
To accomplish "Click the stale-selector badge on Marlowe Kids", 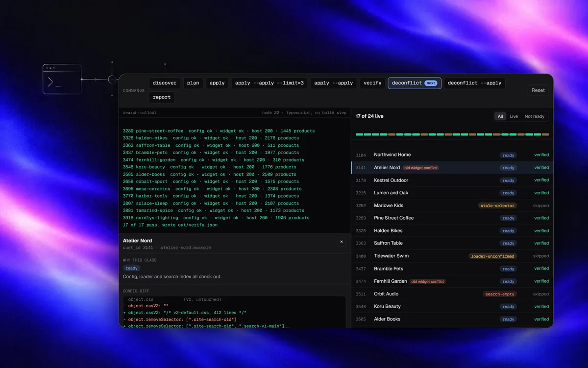I will point(497,206).
